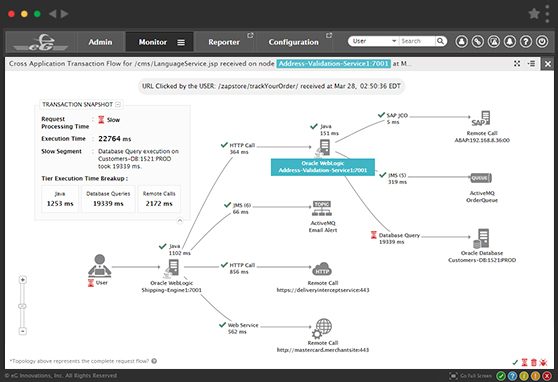This screenshot has width=558, height=382.
Task: Open the user profile icon
Action: tap(462, 42)
